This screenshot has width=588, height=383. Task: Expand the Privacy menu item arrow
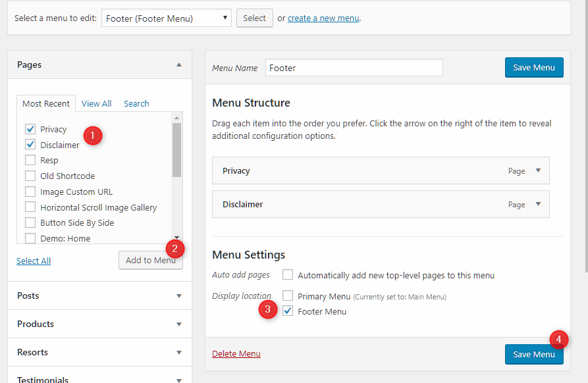coord(538,170)
